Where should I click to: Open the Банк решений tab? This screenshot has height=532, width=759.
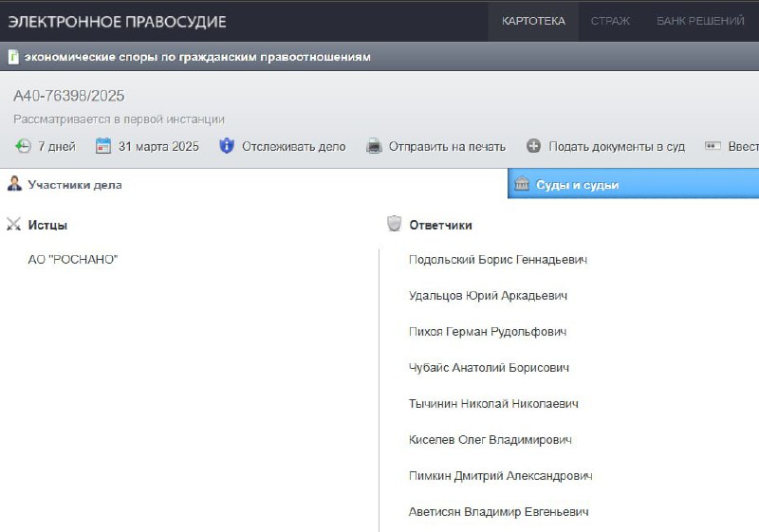point(700,21)
